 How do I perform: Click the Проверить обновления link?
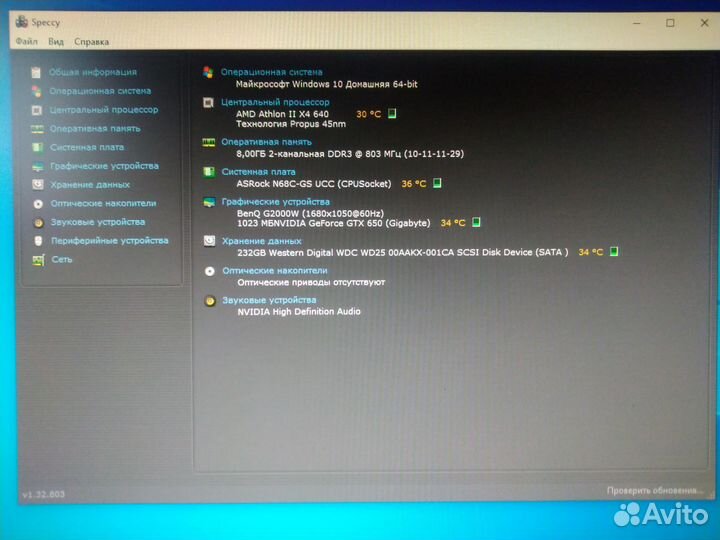(655, 490)
